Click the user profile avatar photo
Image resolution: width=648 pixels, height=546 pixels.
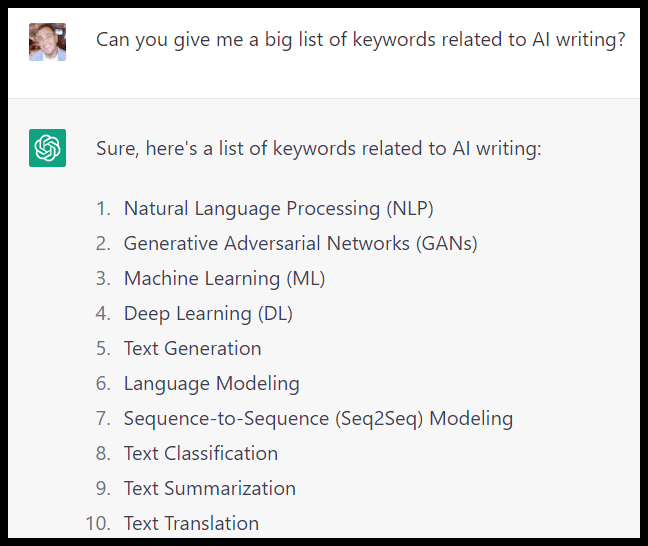click(x=47, y=42)
